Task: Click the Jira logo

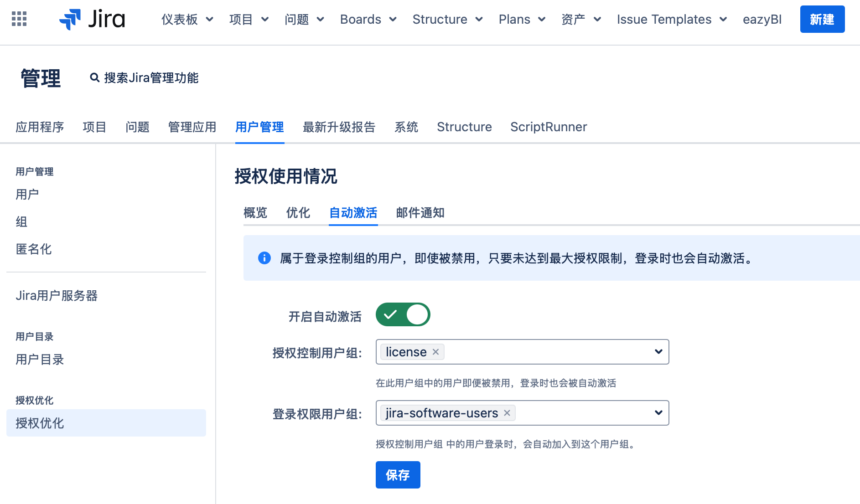Action: coord(92,19)
